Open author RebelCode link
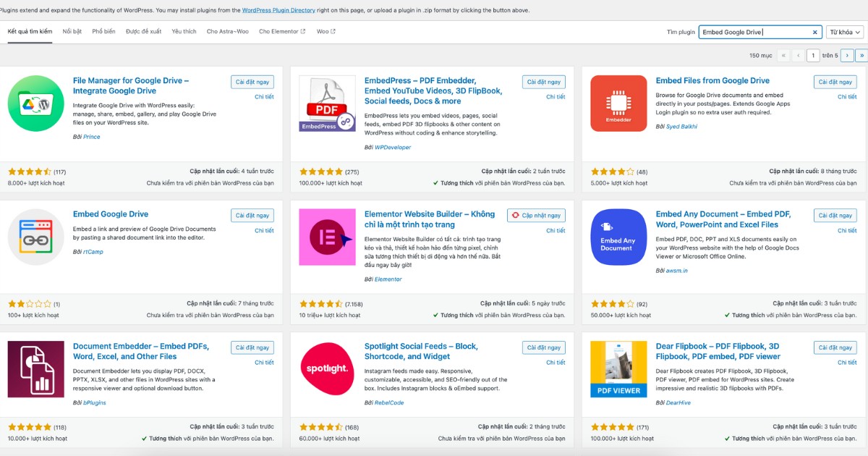This screenshot has height=456, width=868. pyautogui.click(x=389, y=402)
